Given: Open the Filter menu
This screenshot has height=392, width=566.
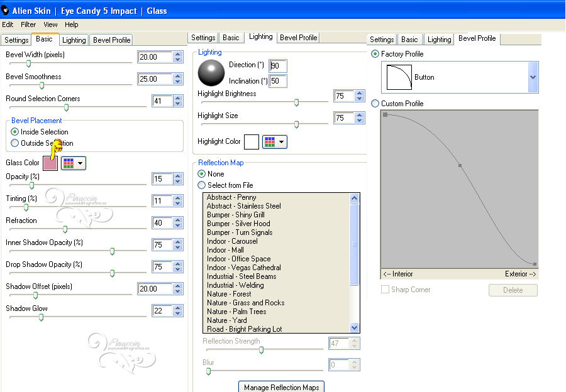Looking at the screenshot, I should coord(28,24).
